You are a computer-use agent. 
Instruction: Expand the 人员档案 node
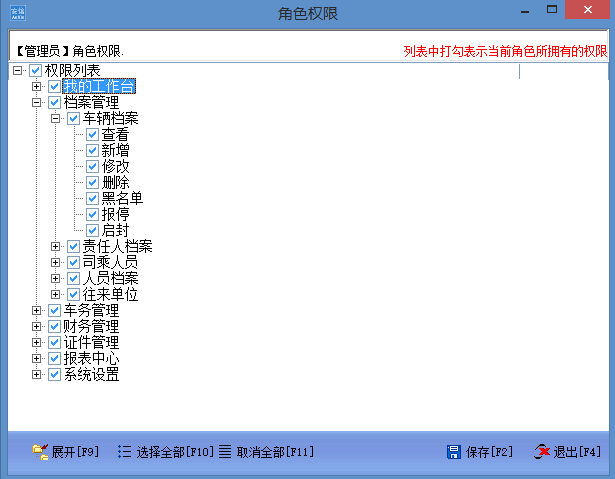tap(55, 279)
